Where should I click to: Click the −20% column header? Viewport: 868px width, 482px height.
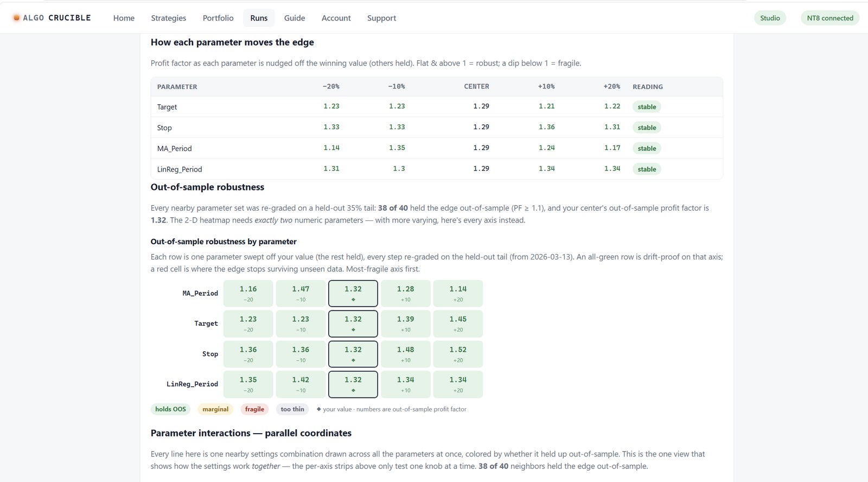tap(331, 87)
